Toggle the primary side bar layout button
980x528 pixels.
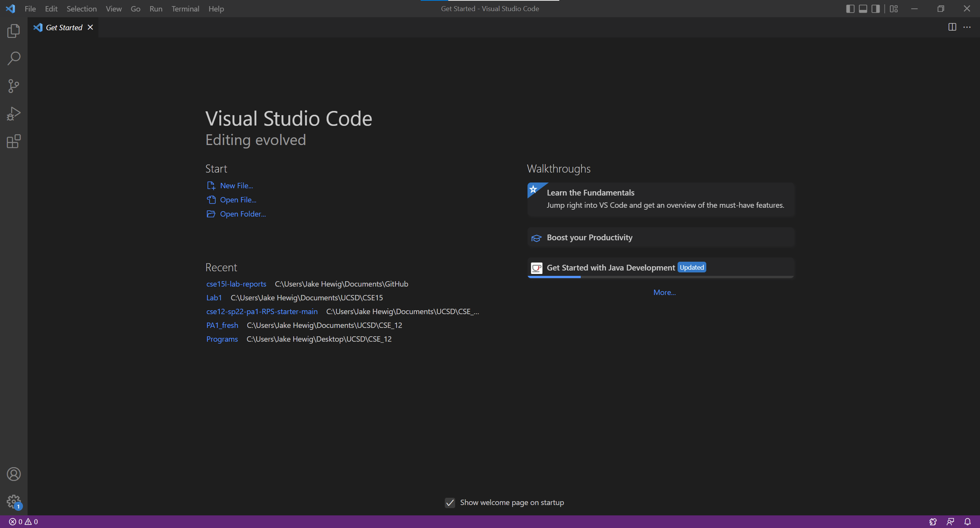click(x=850, y=9)
